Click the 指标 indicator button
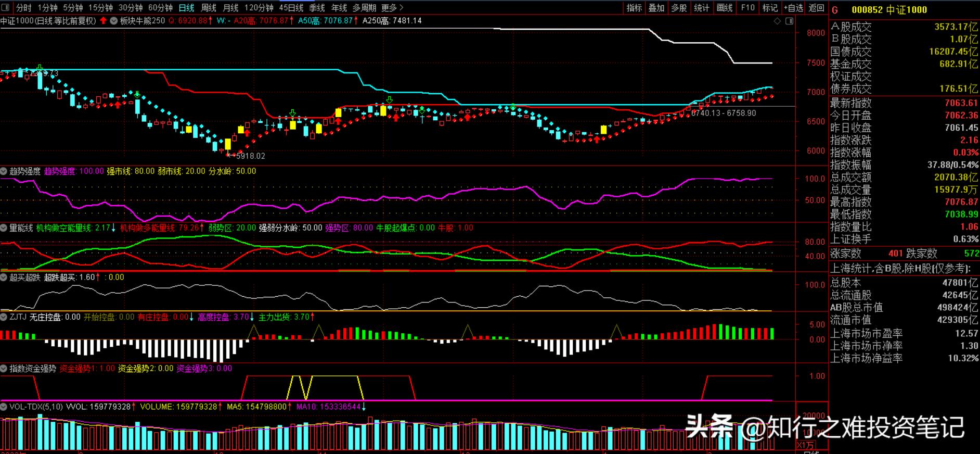980x454 pixels. (634, 8)
